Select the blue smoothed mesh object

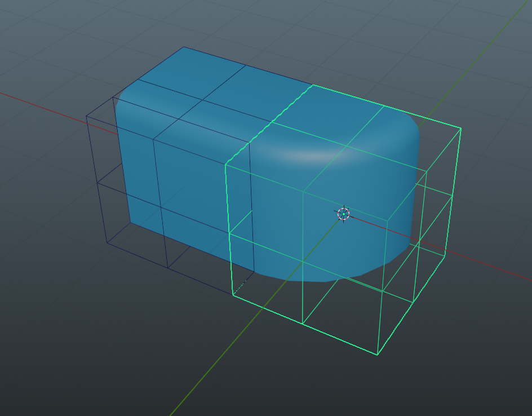(x=268, y=164)
